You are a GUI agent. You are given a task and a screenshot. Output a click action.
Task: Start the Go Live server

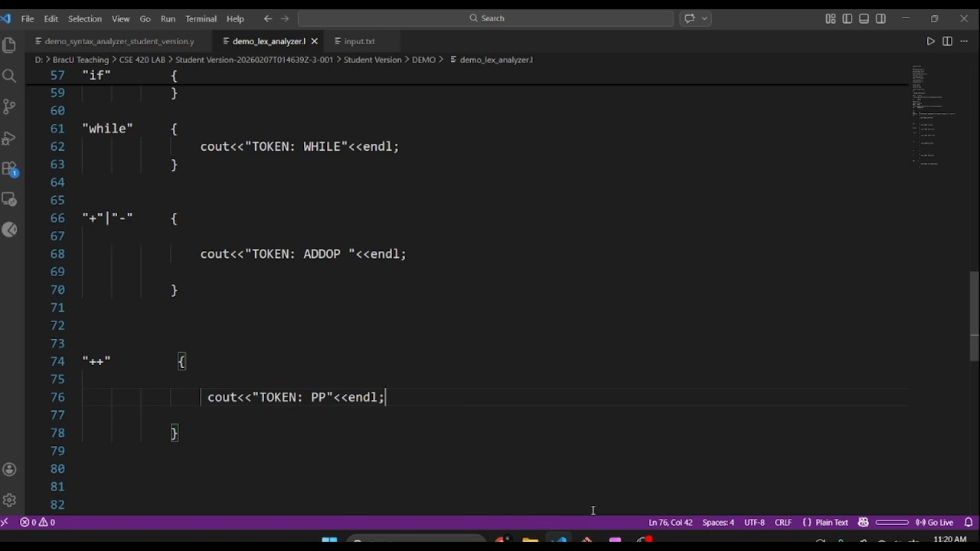click(934, 522)
